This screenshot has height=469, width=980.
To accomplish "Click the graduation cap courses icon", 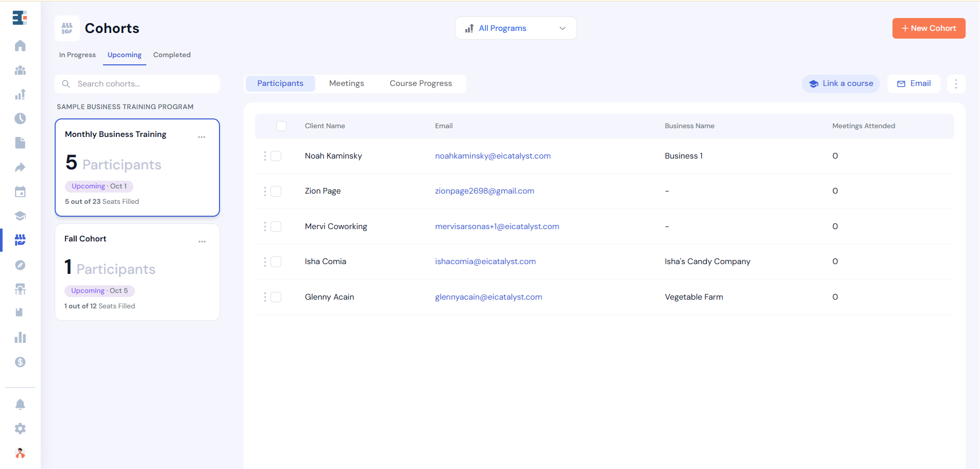I will tap(20, 216).
